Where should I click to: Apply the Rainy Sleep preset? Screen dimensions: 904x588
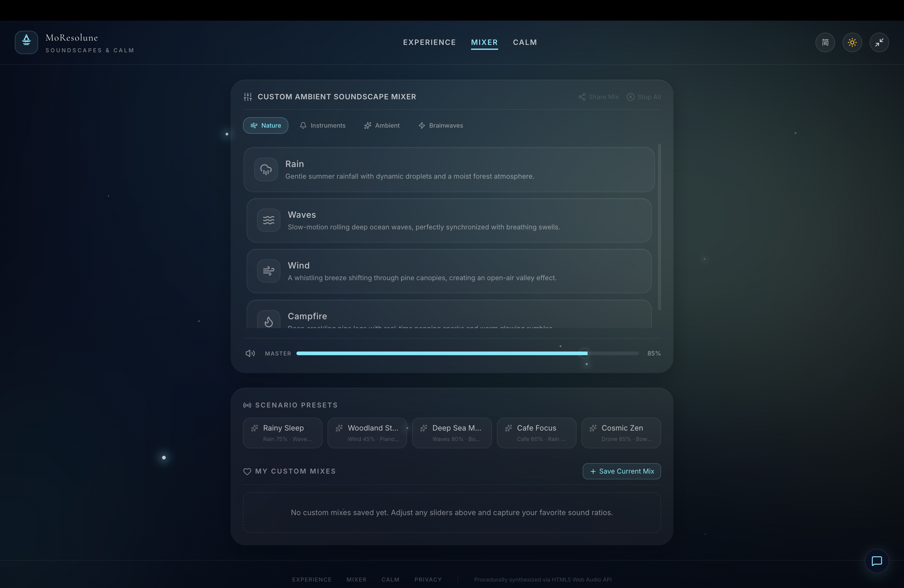click(283, 433)
